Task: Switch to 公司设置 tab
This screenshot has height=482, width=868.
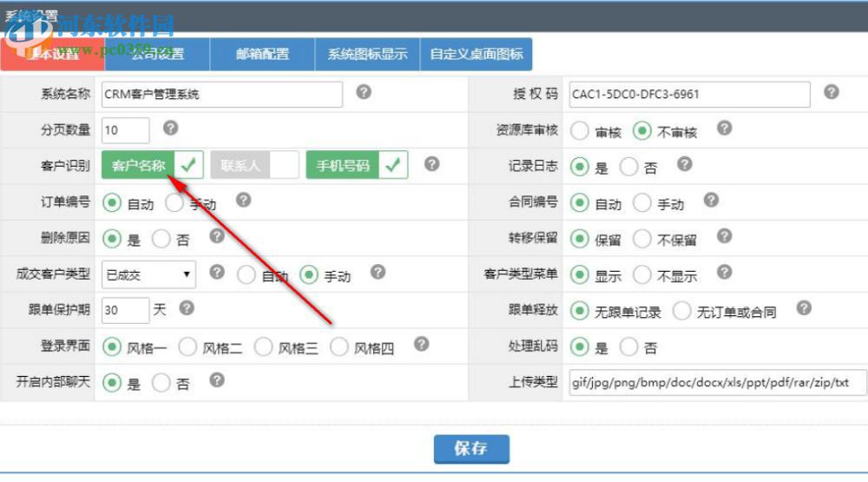Action: click(157, 55)
